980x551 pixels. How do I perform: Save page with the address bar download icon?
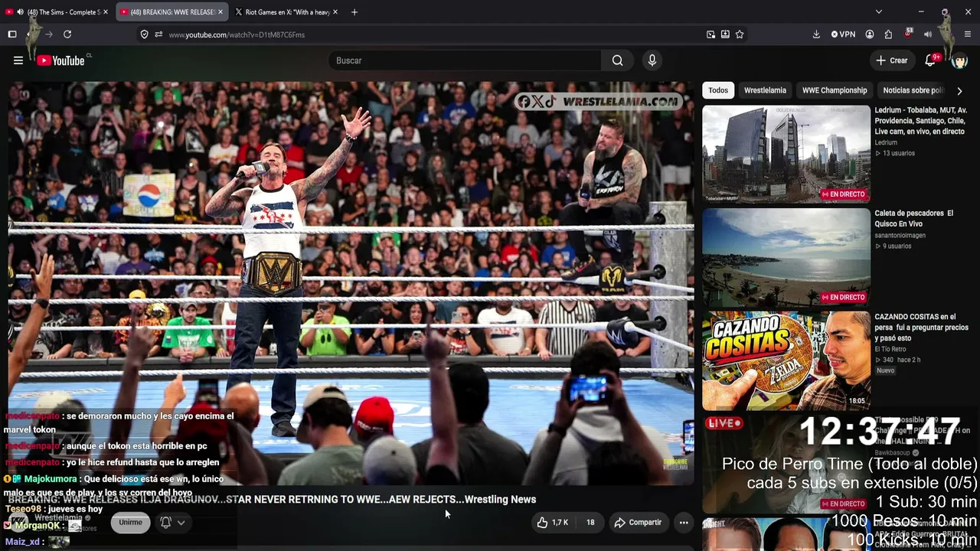725,34
